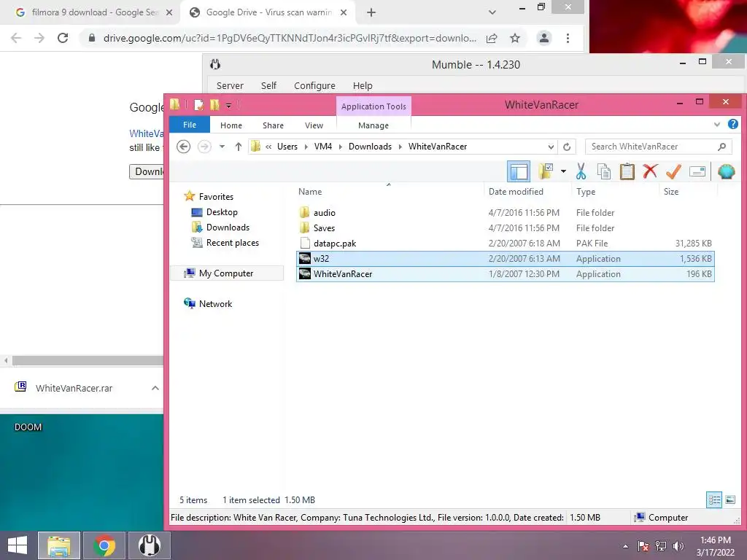Click Users in the address breadcrumb
The image size is (747, 560).
point(287,147)
